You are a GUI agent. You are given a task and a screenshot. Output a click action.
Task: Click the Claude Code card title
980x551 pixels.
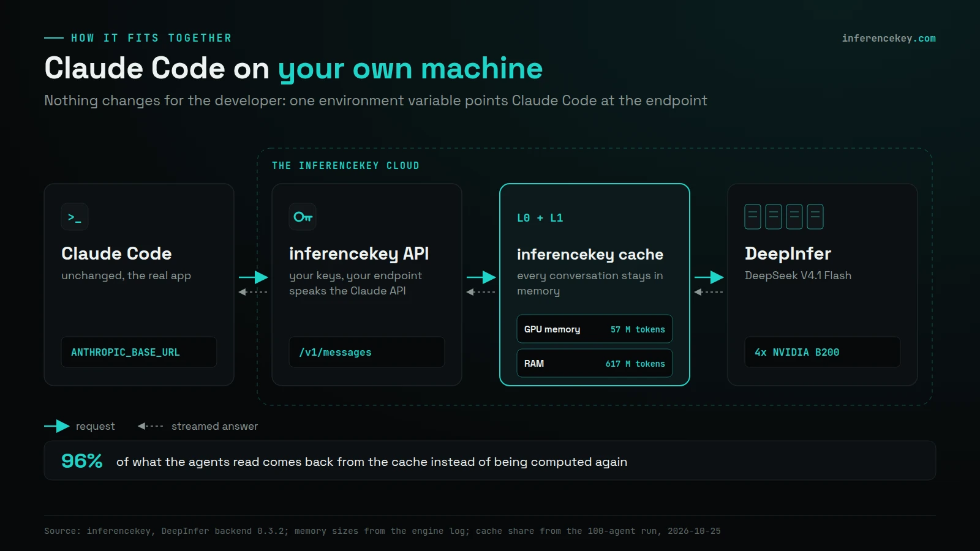click(x=116, y=253)
